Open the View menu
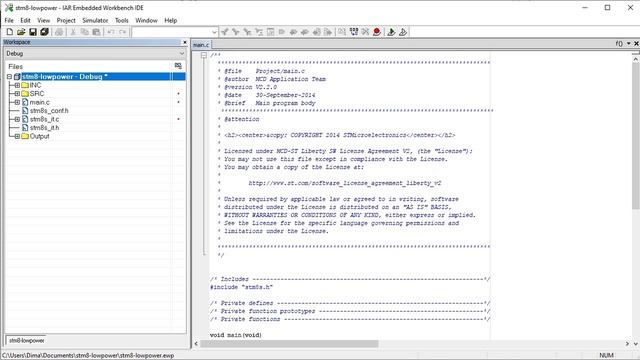Viewport: 640px width, 360px height. [x=44, y=20]
